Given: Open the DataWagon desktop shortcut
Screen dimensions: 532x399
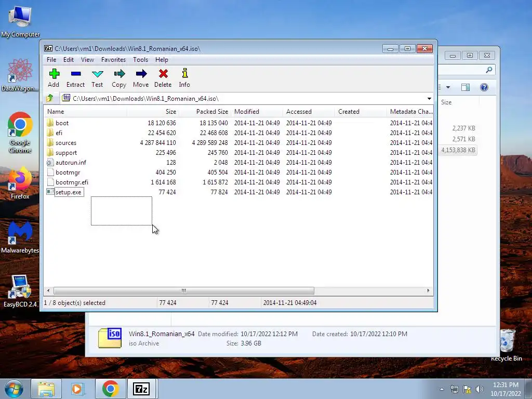Looking at the screenshot, I should [20, 75].
